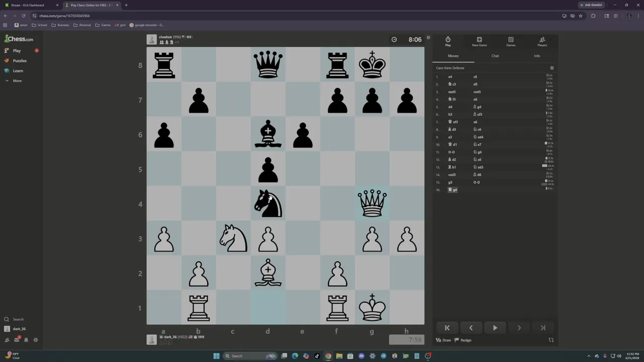Open friends icon in left sidebar bottom
Image resolution: width=644 pixels, height=362 pixels.
(x=7, y=340)
